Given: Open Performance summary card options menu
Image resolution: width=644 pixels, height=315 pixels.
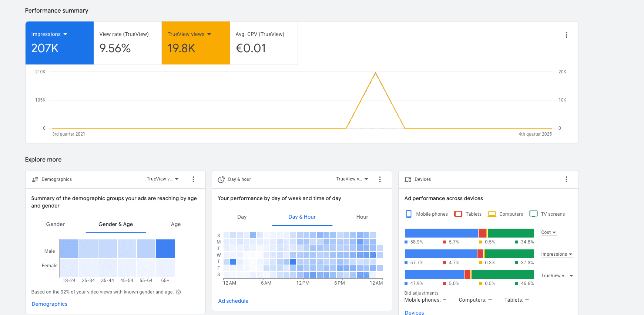Looking at the screenshot, I should [x=566, y=35].
